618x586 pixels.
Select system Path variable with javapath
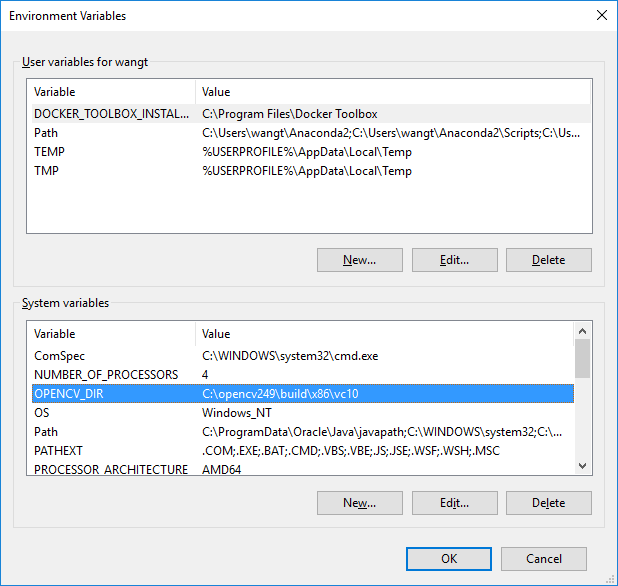point(303,432)
